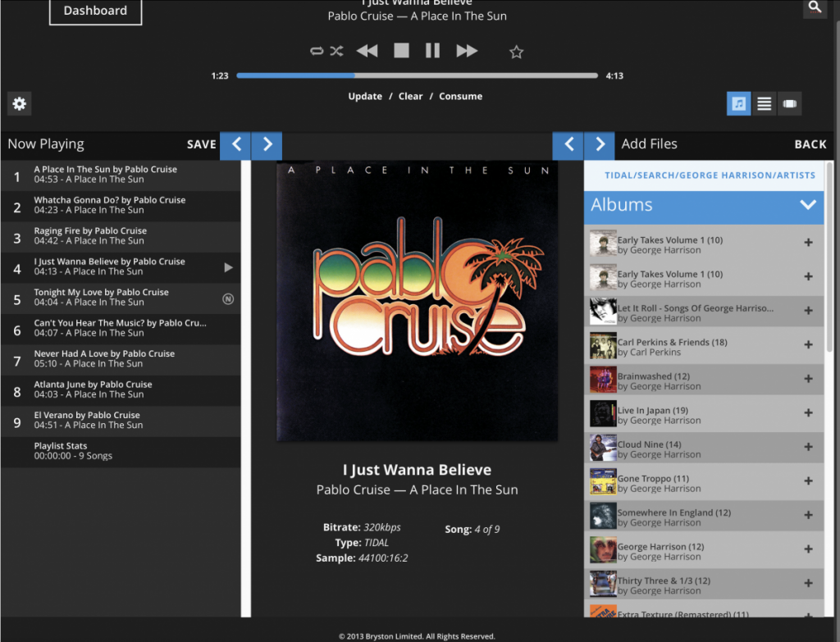Favorite the current song with star

click(517, 52)
